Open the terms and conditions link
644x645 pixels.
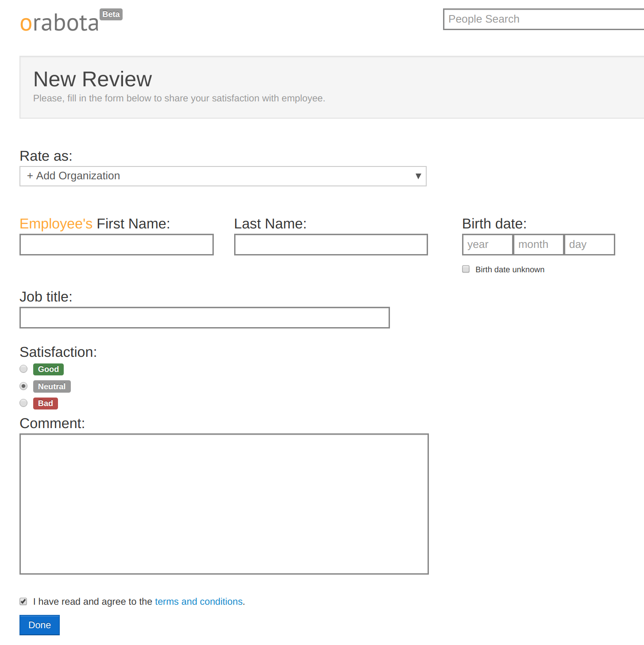coord(199,602)
